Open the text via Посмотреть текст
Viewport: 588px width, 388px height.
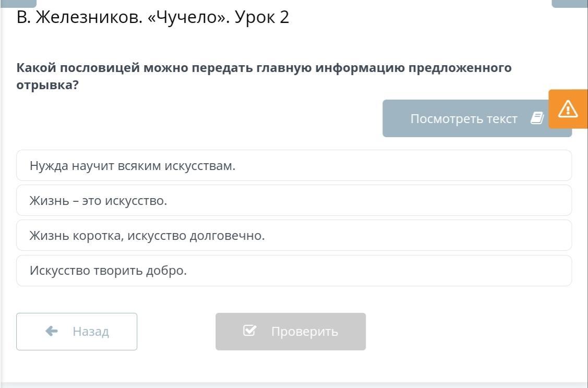[x=463, y=119]
